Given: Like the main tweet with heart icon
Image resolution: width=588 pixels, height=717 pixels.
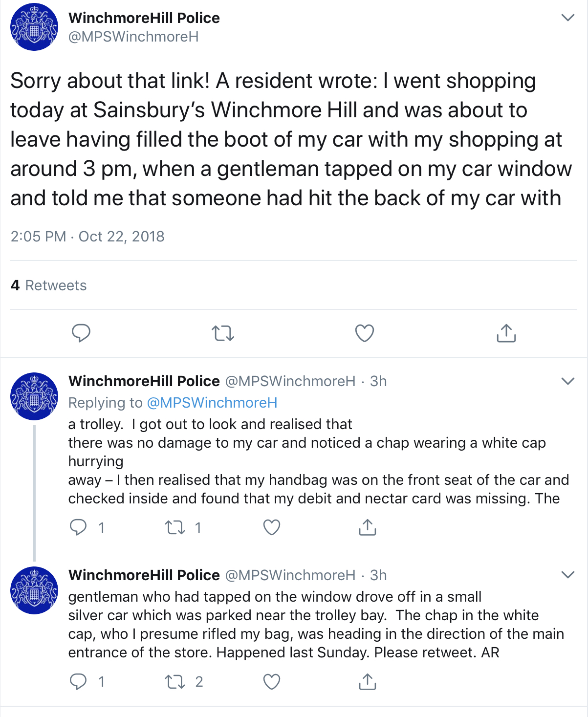Looking at the screenshot, I should pyautogui.click(x=364, y=333).
